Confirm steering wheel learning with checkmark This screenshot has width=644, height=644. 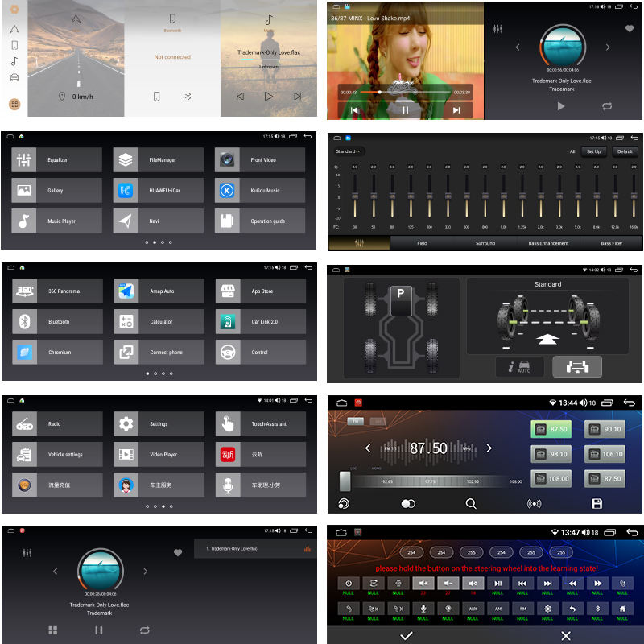[407, 635]
